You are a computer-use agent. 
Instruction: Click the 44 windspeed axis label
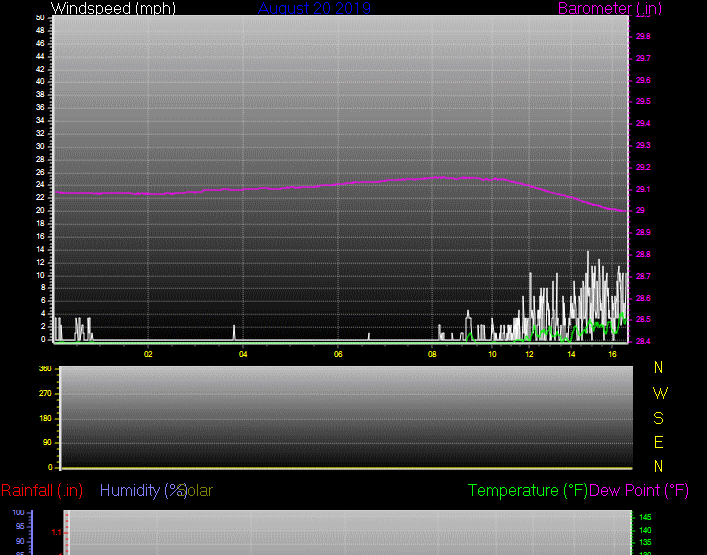point(40,56)
